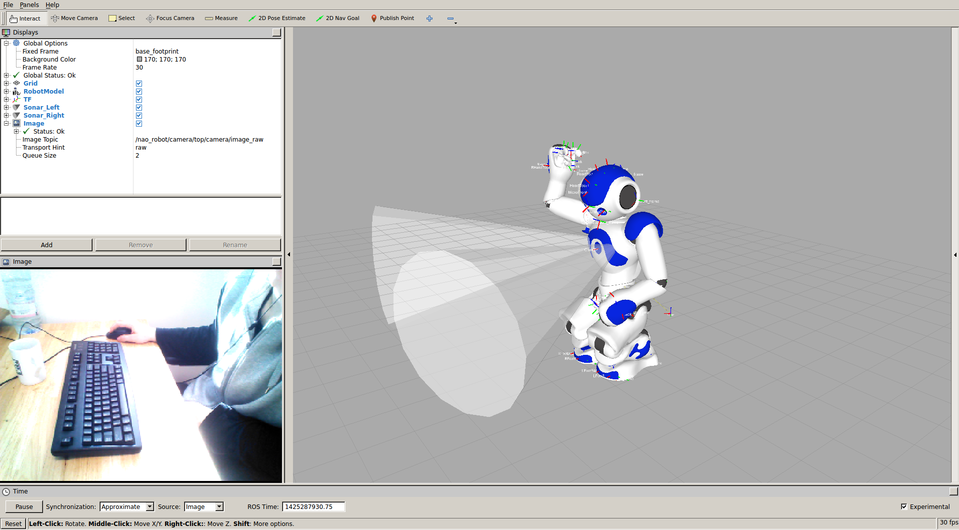Select the 2D Pose Estimate tool
Image resolution: width=959 pixels, height=530 pixels.
coord(278,18)
